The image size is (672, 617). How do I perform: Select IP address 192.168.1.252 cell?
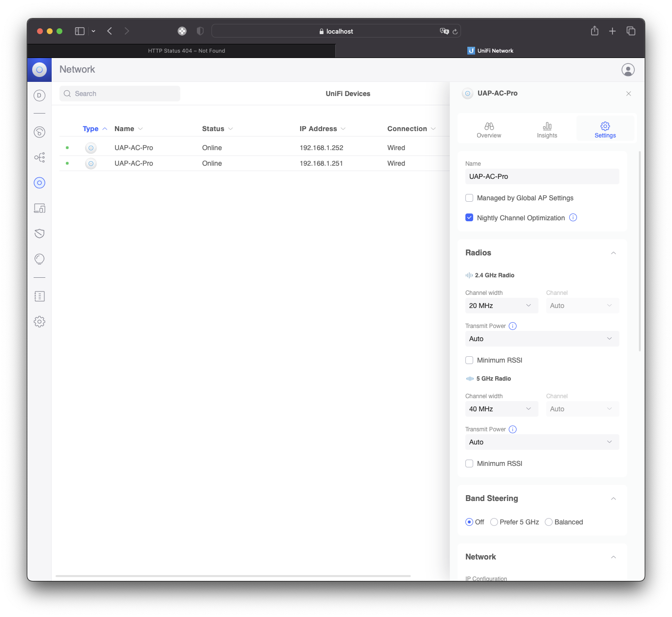point(322,148)
